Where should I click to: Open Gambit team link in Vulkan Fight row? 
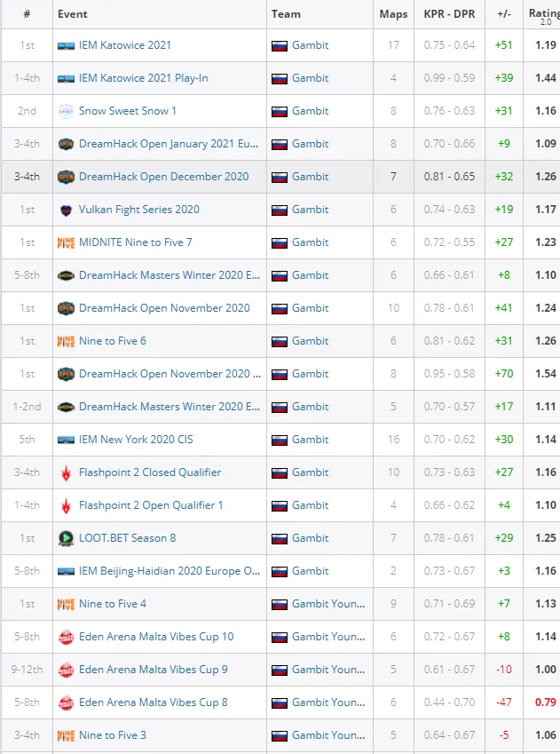click(310, 210)
